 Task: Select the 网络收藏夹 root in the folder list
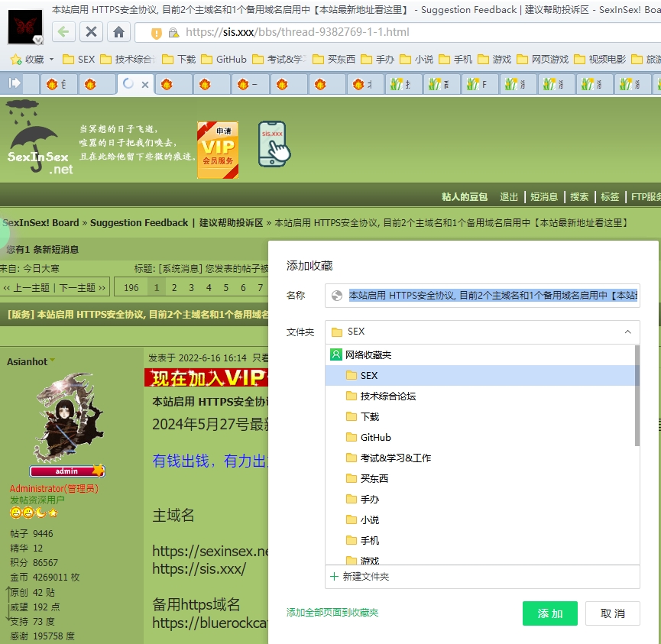(480, 355)
